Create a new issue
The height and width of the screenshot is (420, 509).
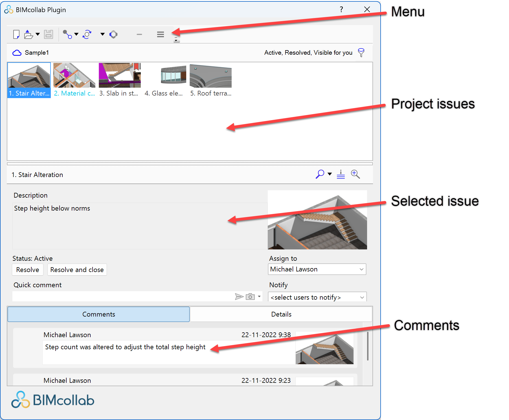[16, 34]
